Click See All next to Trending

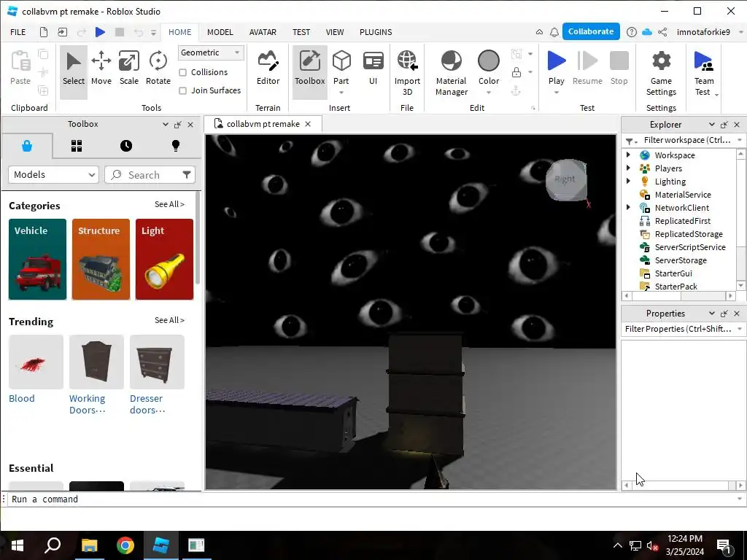point(169,320)
